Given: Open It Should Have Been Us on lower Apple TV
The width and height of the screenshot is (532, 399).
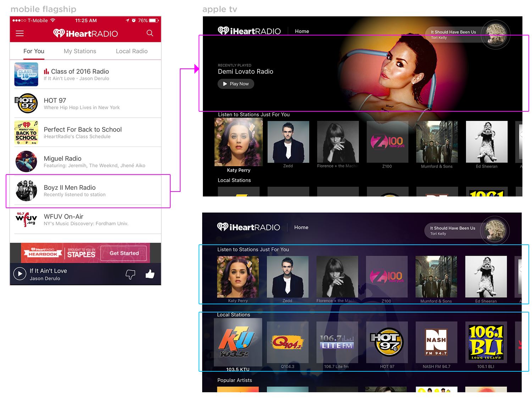Looking at the screenshot, I should click(x=453, y=228).
